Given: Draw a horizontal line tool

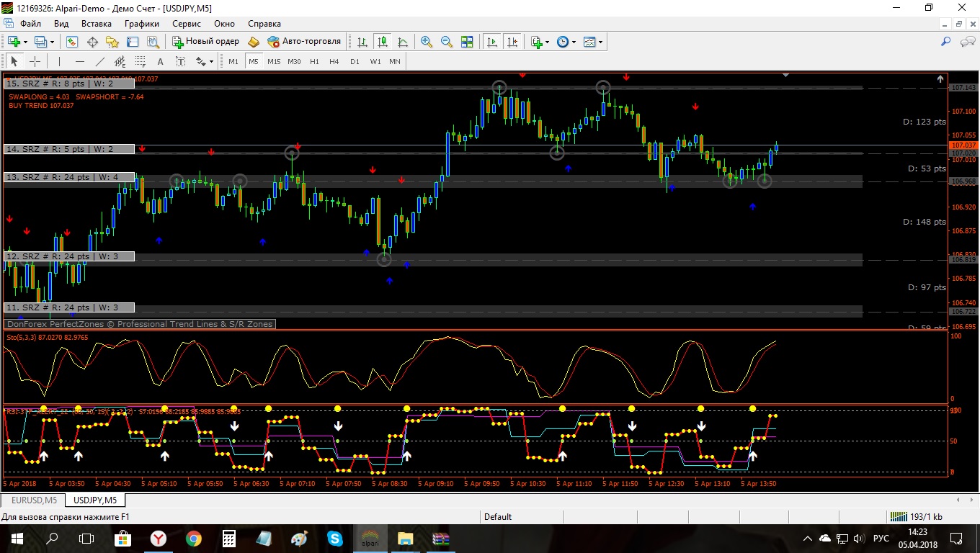Looking at the screenshot, I should (x=79, y=61).
